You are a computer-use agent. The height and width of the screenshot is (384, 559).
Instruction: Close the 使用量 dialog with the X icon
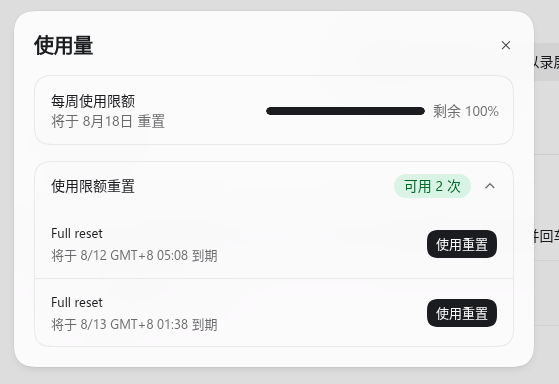pyautogui.click(x=506, y=45)
